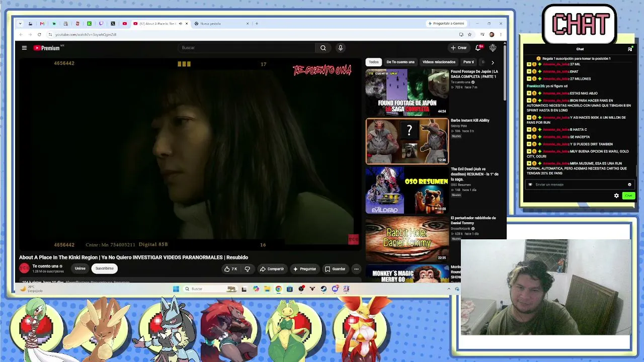
Task: Open Steam from the taskbar
Action: coord(324,289)
